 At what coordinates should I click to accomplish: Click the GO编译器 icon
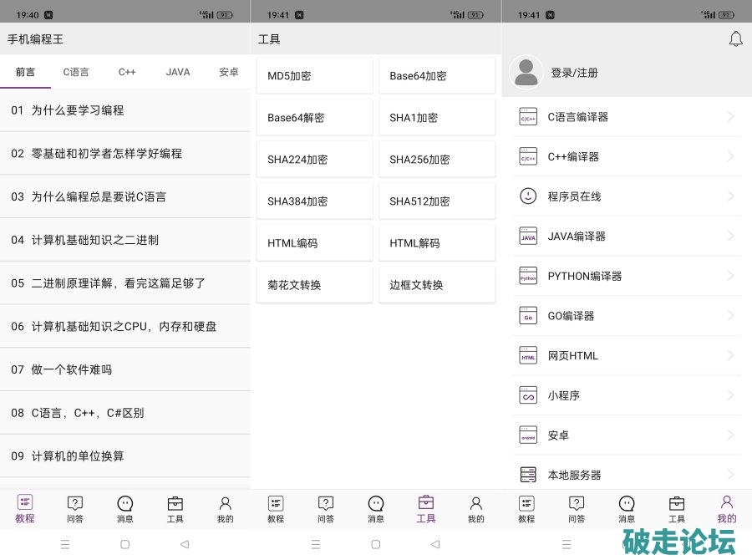pyautogui.click(x=528, y=316)
